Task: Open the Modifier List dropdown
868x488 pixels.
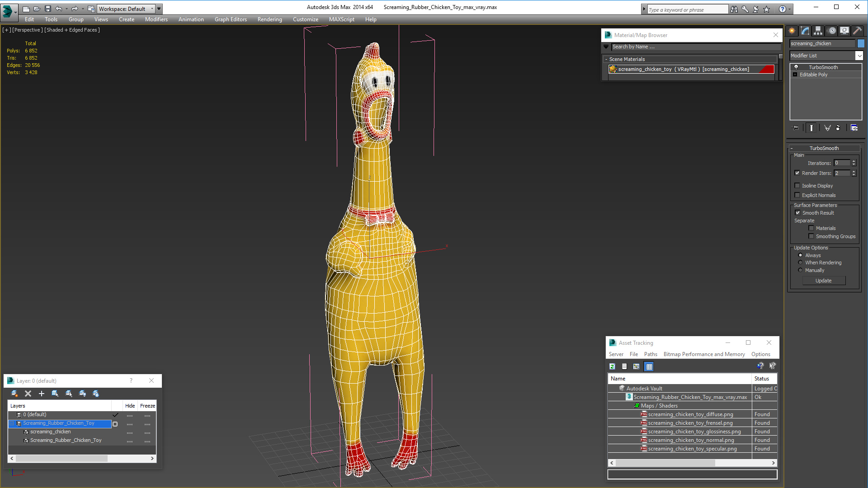Action: 859,56
